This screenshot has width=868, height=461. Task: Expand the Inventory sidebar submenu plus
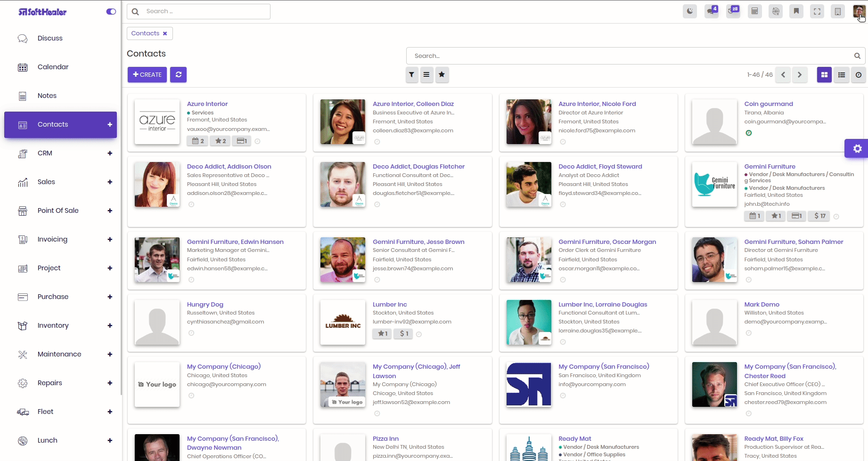coord(110,325)
